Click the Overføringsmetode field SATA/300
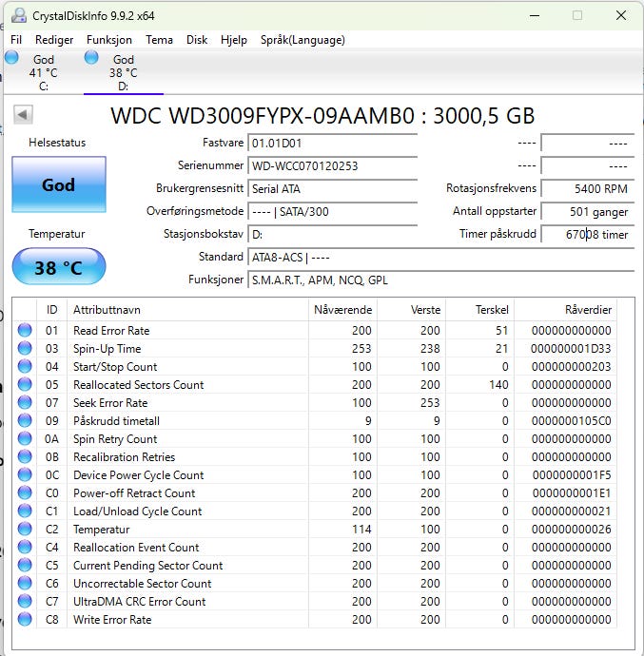This screenshot has height=656, width=644. pyautogui.click(x=333, y=211)
